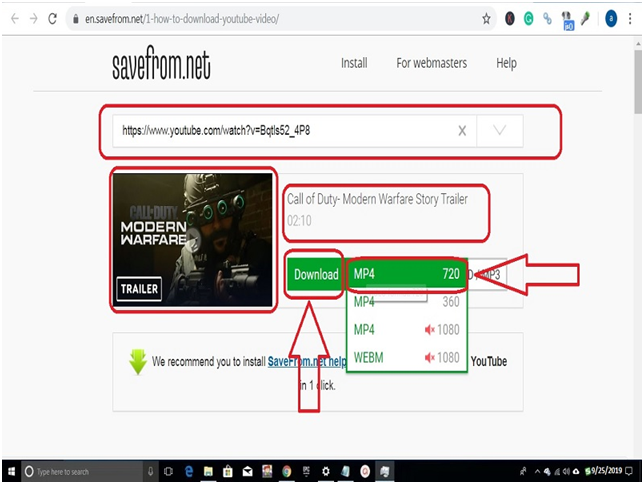Image resolution: width=644 pixels, height=484 pixels.
Task: Click the video title Call of Duty text
Action: click(x=377, y=199)
